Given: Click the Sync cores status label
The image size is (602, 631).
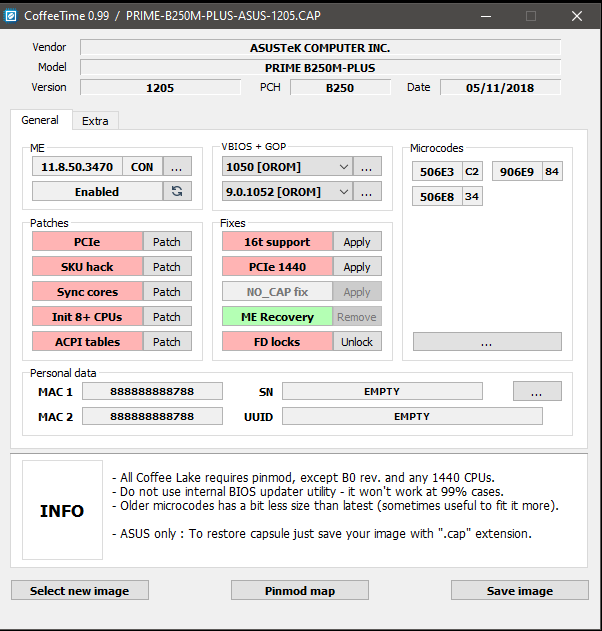Looking at the screenshot, I should click(87, 291).
